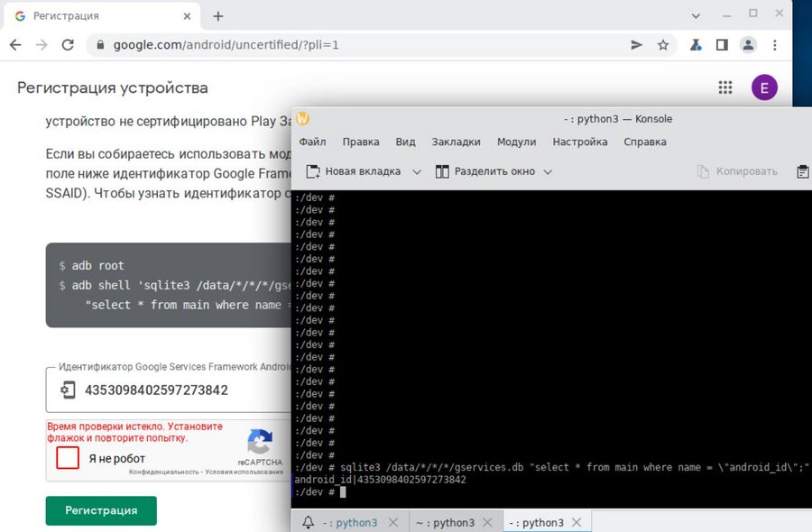
Task: Switch to the ~ : python3 tab
Action: [445, 523]
